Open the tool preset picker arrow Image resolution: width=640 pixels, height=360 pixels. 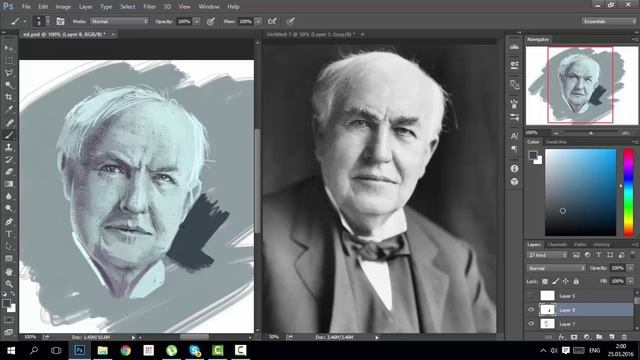coord(24,21)
